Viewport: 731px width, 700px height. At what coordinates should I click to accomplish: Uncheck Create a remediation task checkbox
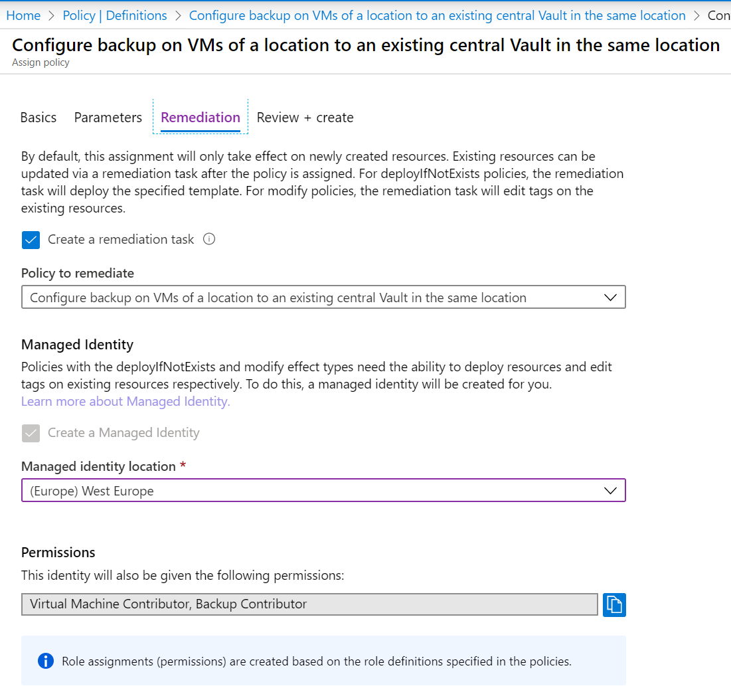tap(31, 240)
